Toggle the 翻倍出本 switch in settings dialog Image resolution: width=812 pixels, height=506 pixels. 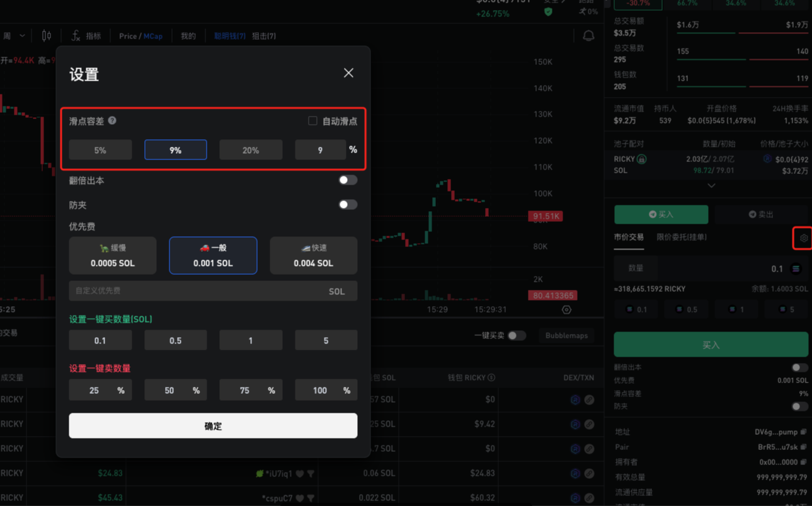[347, 180]
